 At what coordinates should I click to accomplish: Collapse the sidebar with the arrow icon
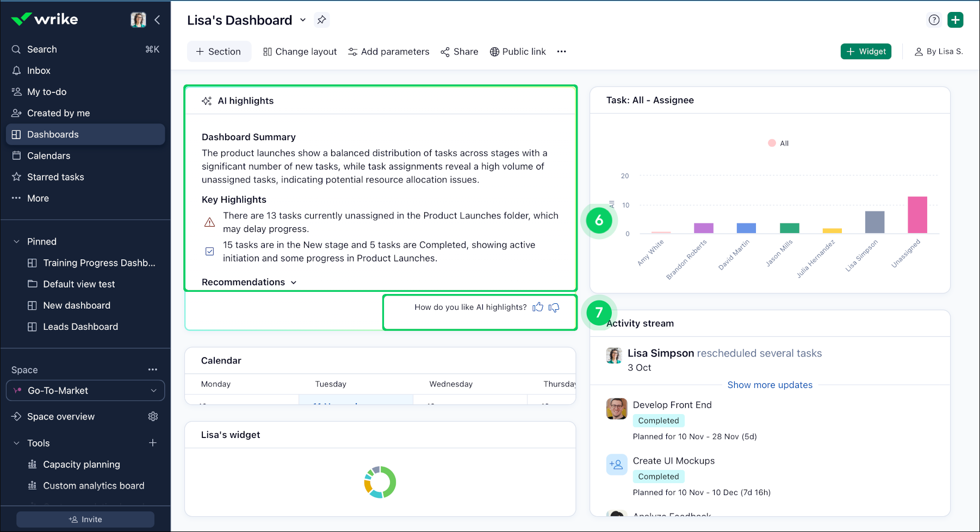coord(157,20)
